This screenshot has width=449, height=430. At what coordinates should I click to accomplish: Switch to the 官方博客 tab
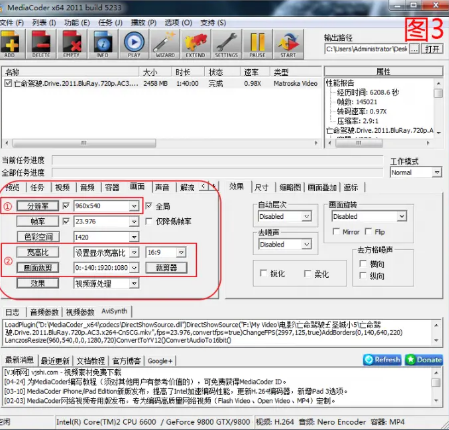click(126, 361)
